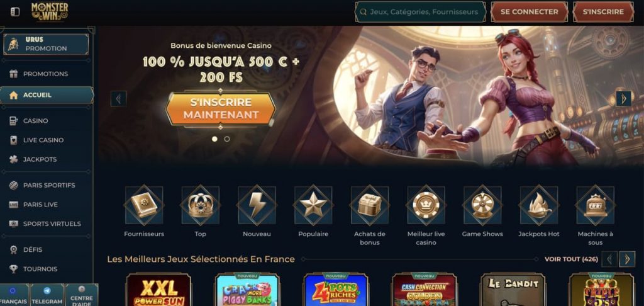
Task: Open the Fournisseurs category icon
Action: [x=144, y=205]
